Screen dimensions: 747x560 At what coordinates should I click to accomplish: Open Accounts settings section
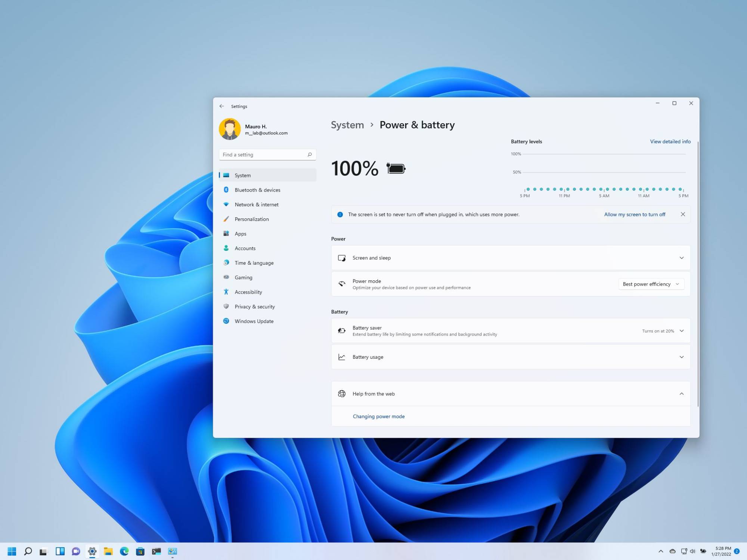click(245, 248)
